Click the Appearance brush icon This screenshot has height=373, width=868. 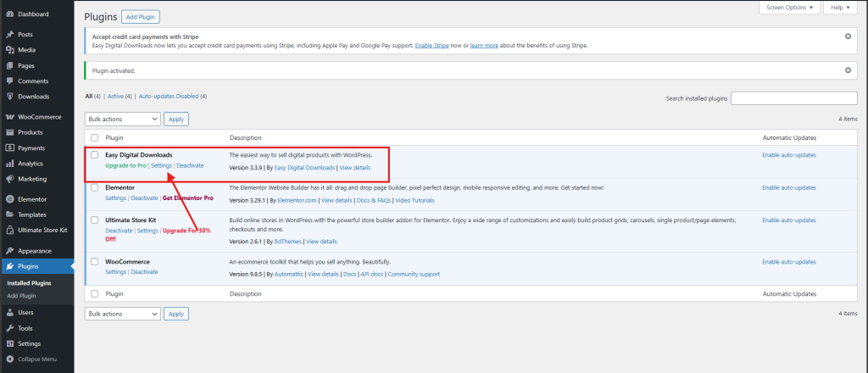point(9,251)
